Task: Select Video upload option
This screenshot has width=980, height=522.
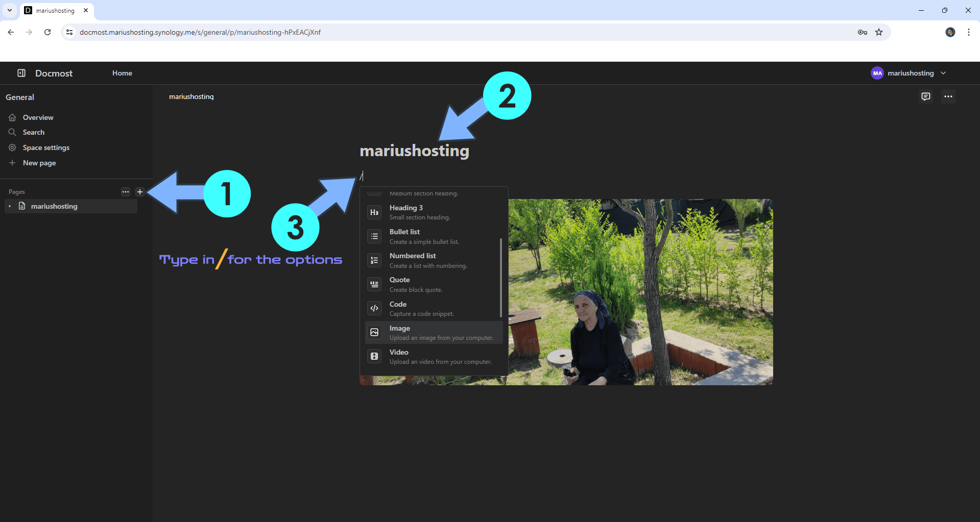Action: 434,356
